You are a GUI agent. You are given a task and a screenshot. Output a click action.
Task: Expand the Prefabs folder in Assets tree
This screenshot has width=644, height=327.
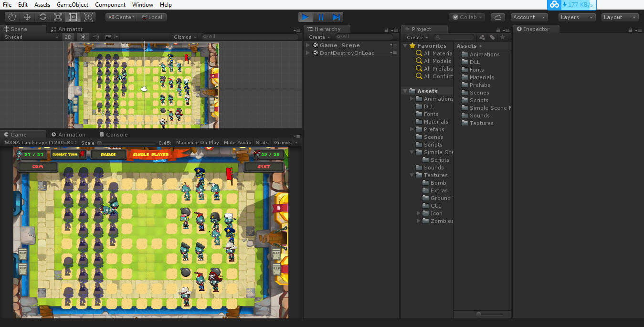click(x=412, y=129)
